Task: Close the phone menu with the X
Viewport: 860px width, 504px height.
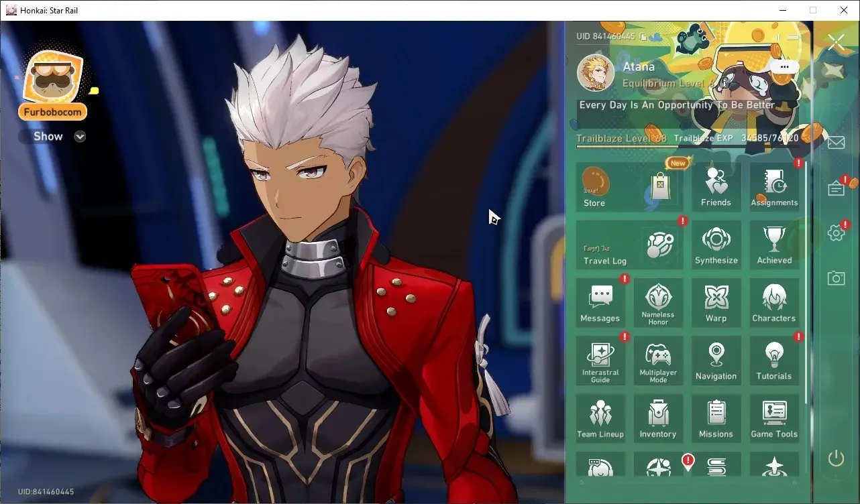Action: coord(836,43)
